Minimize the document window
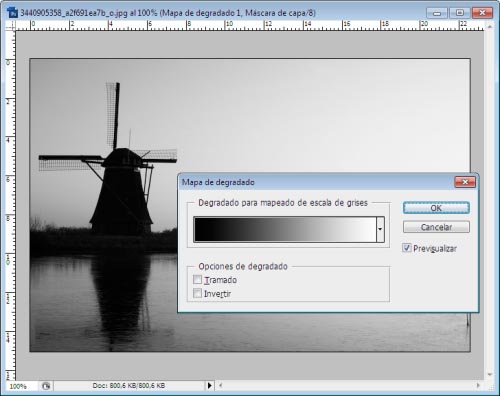 click(x=437, y=13)
